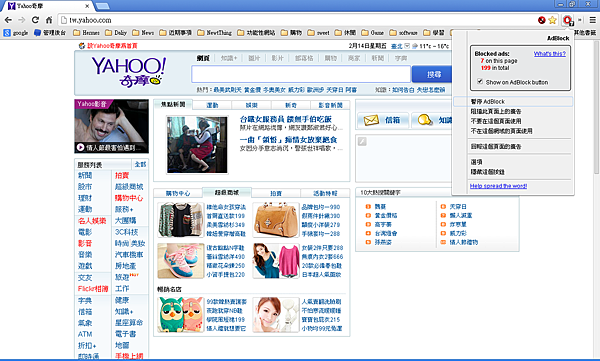Viewport: 600px width, 361px height.
Task: Open the new tab button
Action: (x=103, y=6)
